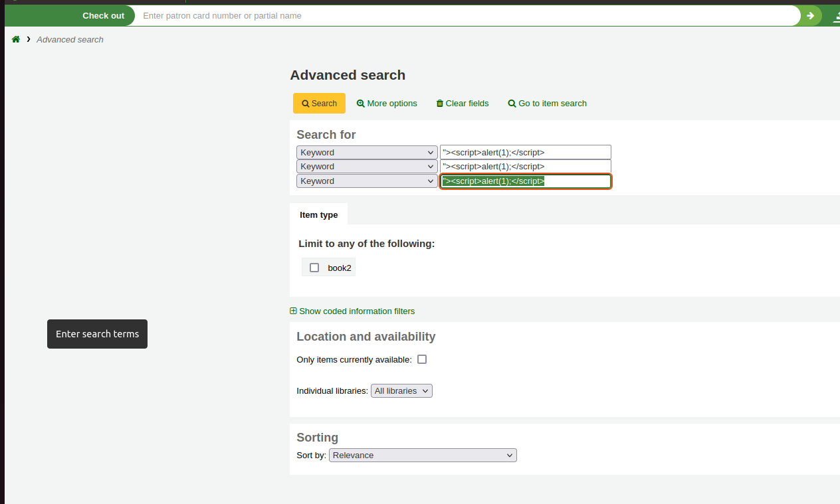This screenshot has height=504, width=840.
Task: Tick the book2 item type checkbox
Action: pyautogui.click(x=314, y=268)
